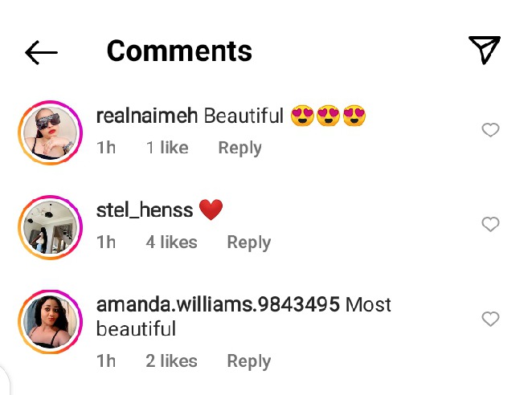Open stel_henss's profile picture
Image resolution: width=532 pixels, height=395 pixels.
(x=51, y=226)
